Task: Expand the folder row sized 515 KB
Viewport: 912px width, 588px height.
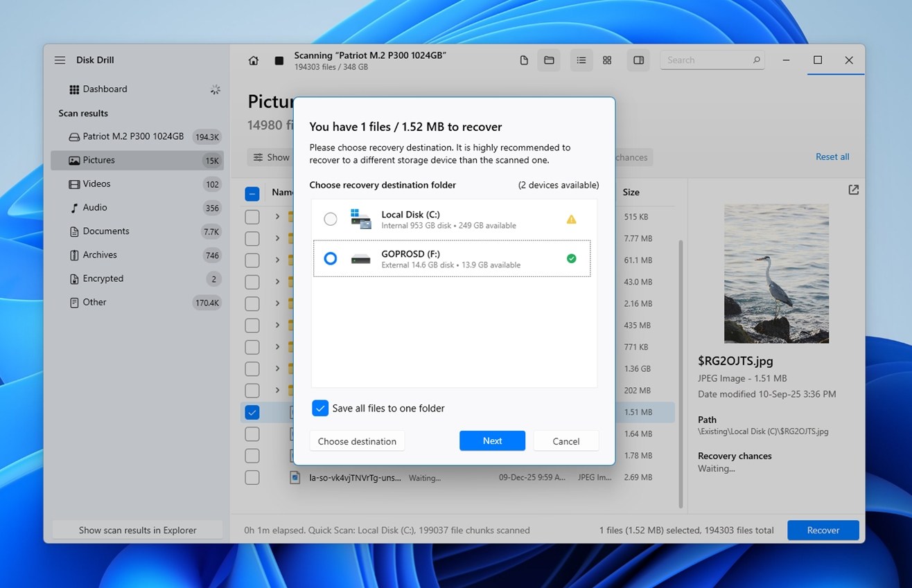Action: [277, 217]
